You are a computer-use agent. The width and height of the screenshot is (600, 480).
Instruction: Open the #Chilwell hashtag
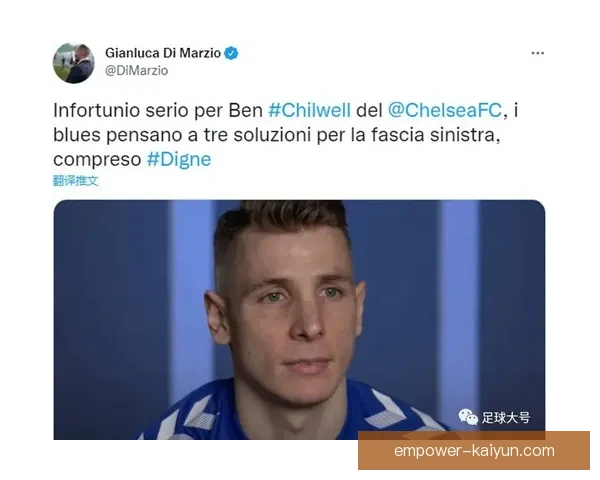click(309, 110)
